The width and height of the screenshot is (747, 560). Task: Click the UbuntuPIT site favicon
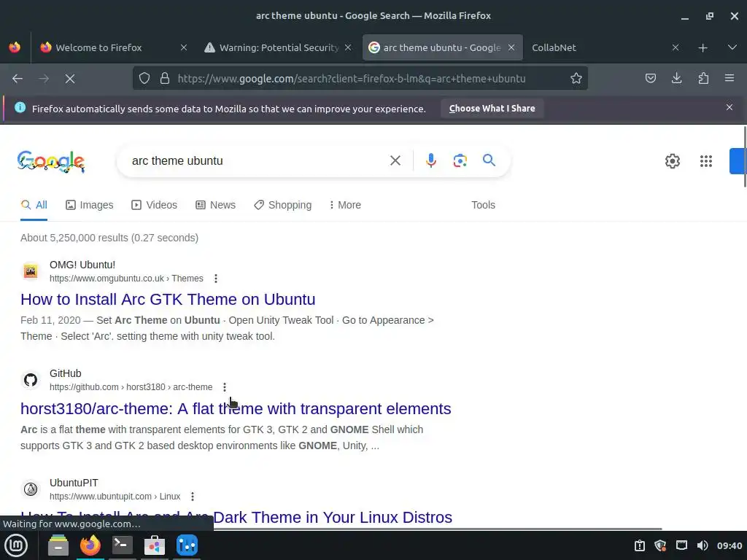pos(31,489)
